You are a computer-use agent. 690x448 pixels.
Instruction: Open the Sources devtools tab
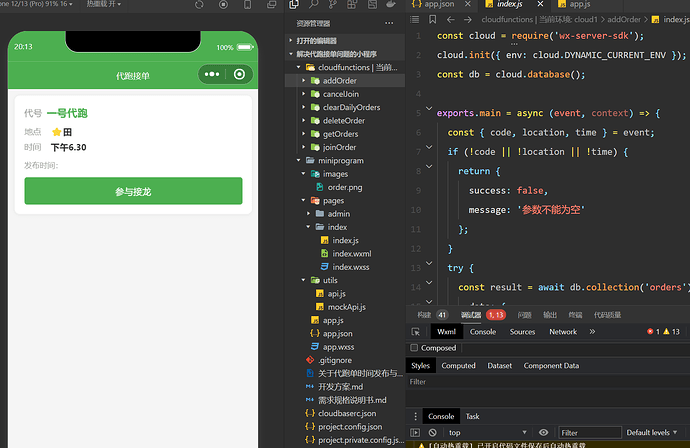[522, 332]
